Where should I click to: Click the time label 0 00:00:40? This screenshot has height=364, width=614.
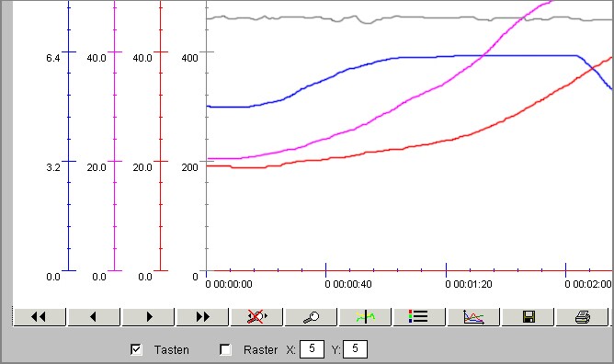348,284
